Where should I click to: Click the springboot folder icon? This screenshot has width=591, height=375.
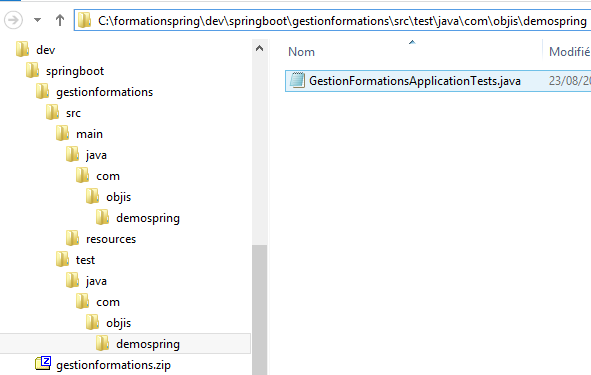click(x=32, y=70)
